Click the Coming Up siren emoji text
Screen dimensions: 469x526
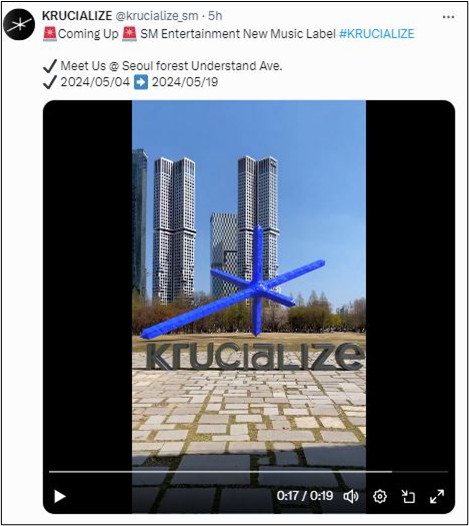click(90, 34)
